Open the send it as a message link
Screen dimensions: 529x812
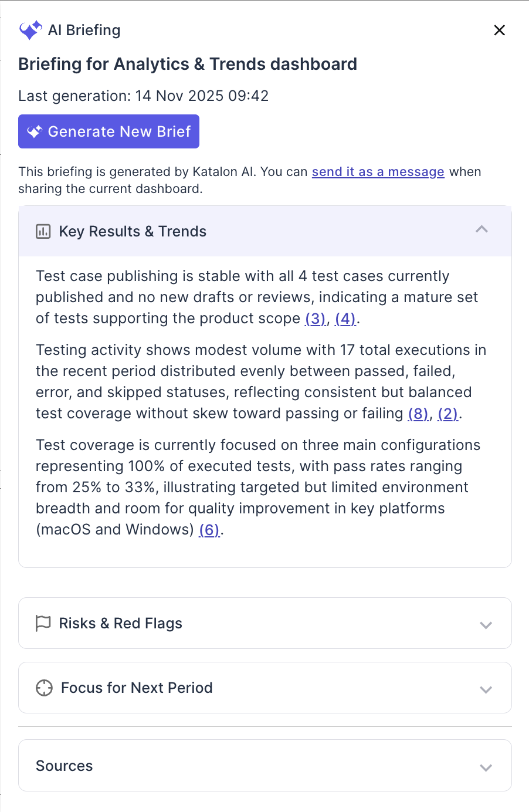click(x=378, y=171)
